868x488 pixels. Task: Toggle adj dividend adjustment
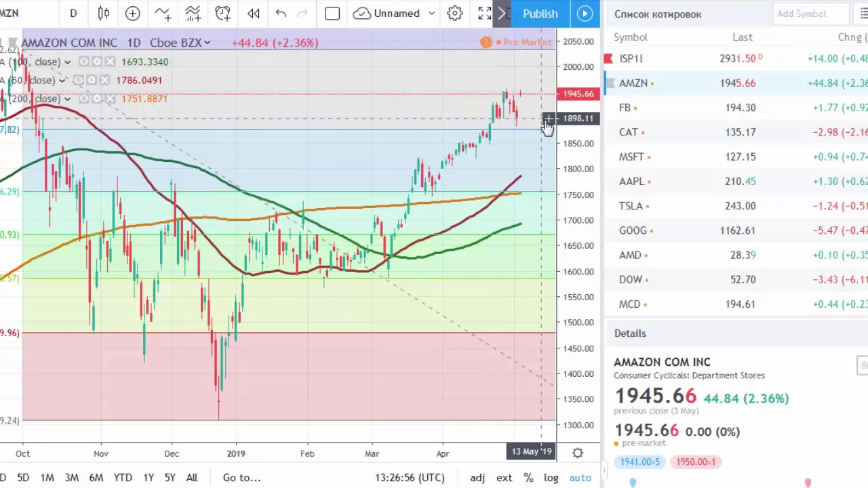[477, 477]
